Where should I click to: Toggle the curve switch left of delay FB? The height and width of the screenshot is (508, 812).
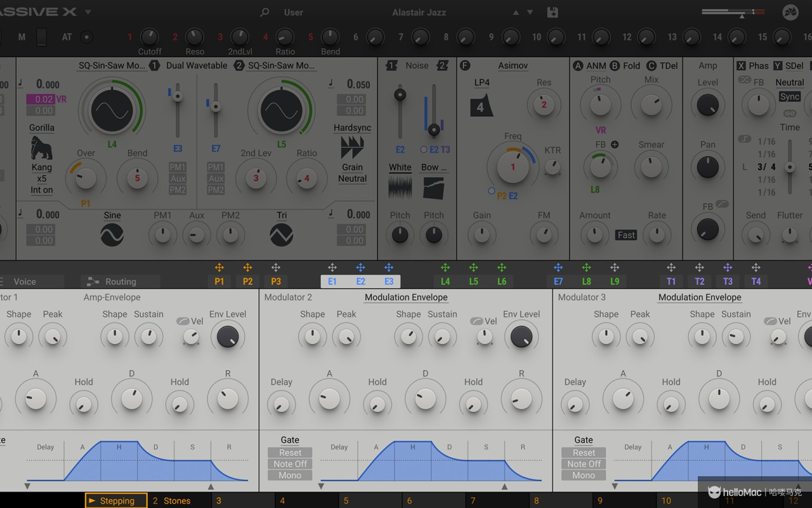click(745, 80)
